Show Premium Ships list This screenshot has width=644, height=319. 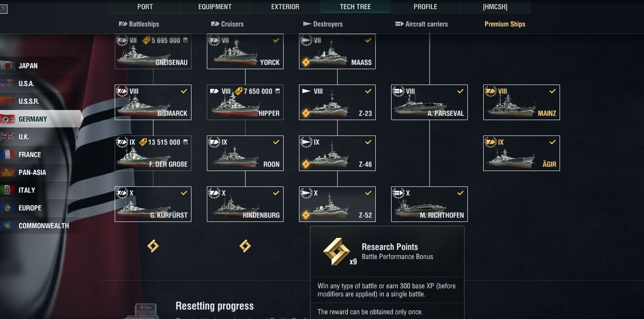[505, 24]
